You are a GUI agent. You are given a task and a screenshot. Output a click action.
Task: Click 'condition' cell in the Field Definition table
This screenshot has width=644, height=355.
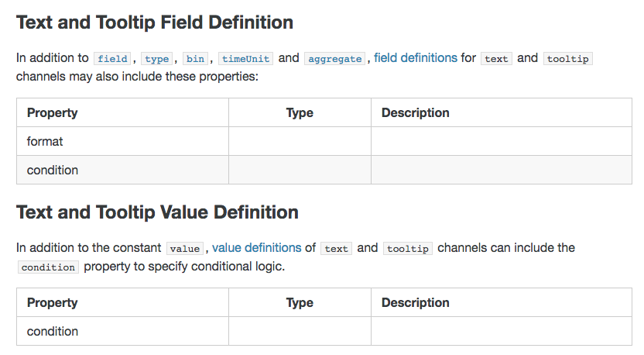[x=53, y=170]
